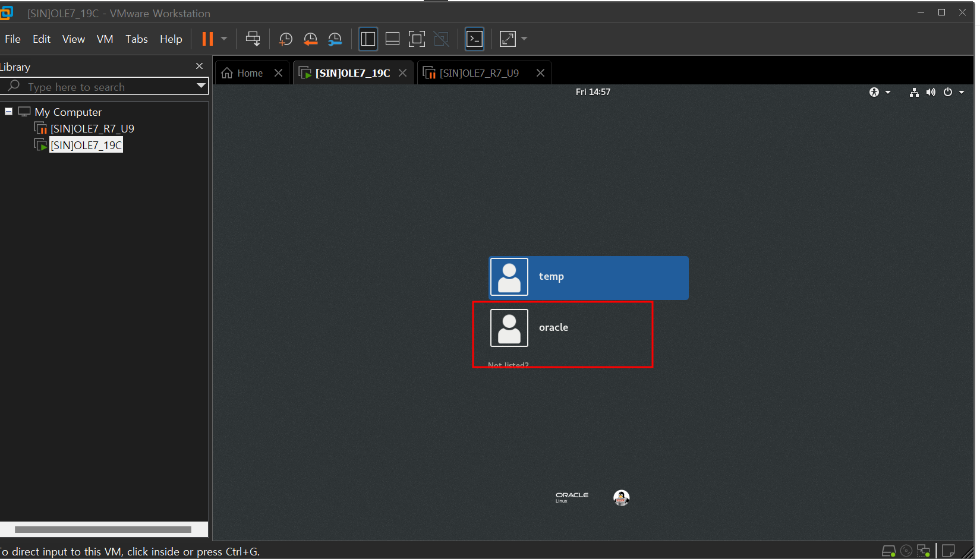Open the library search dropdown arrow
The image size is (980, 559).
[201, 86]
